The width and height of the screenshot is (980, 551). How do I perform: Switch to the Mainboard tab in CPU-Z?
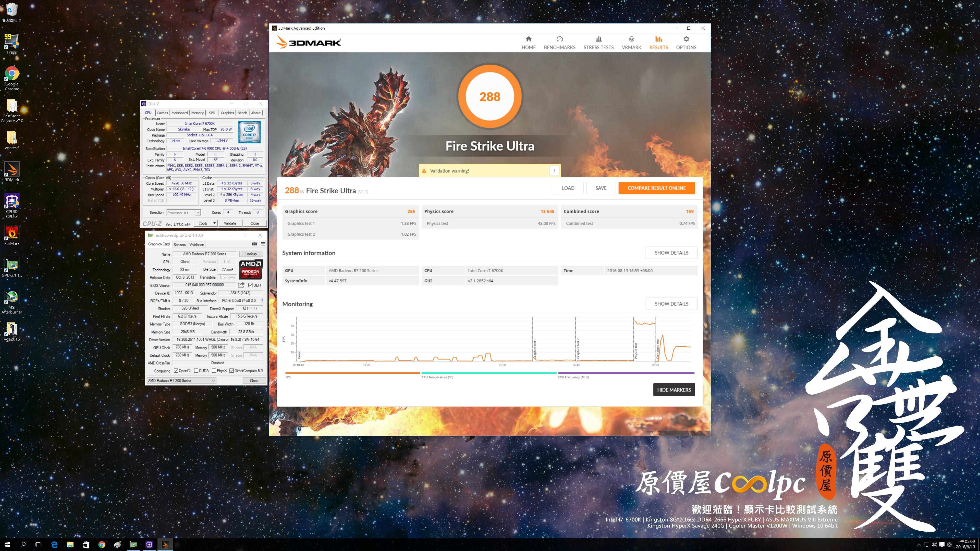[x=180, y=113]
